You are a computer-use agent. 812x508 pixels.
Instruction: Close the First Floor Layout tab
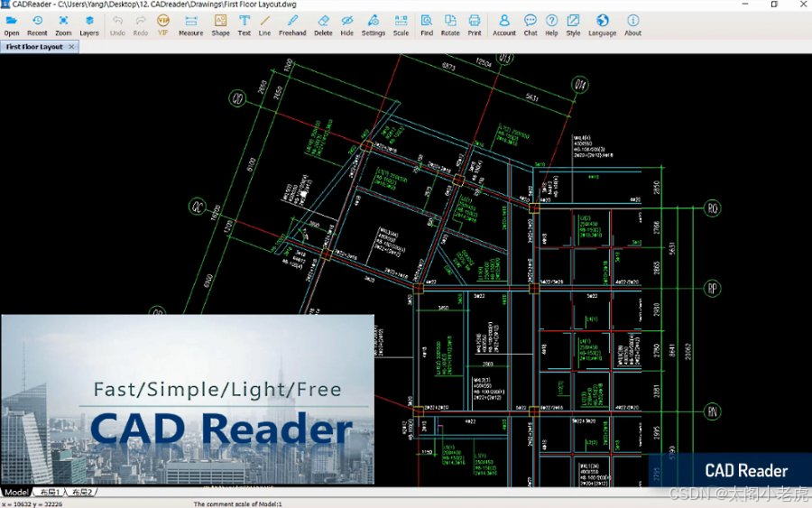(x=71, y=47)
